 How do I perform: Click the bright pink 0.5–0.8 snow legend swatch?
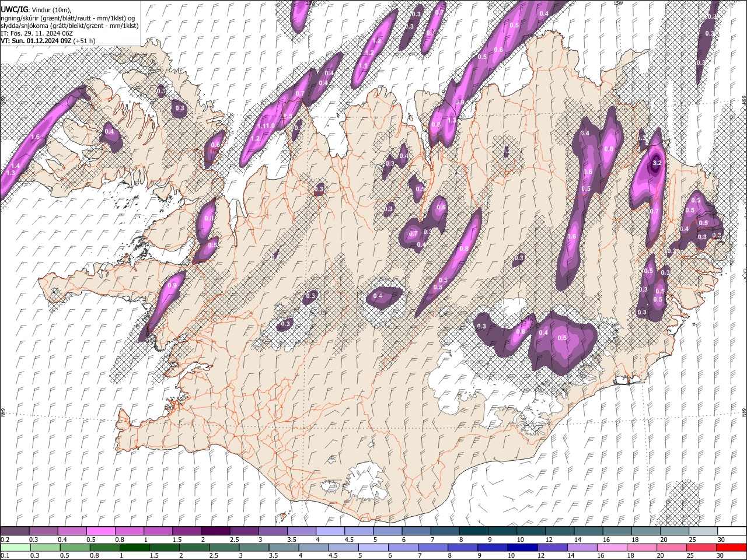tap(100, 531)
